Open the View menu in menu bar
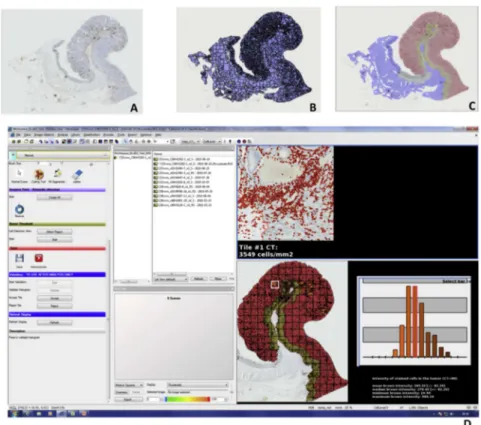 click(28, 135)
